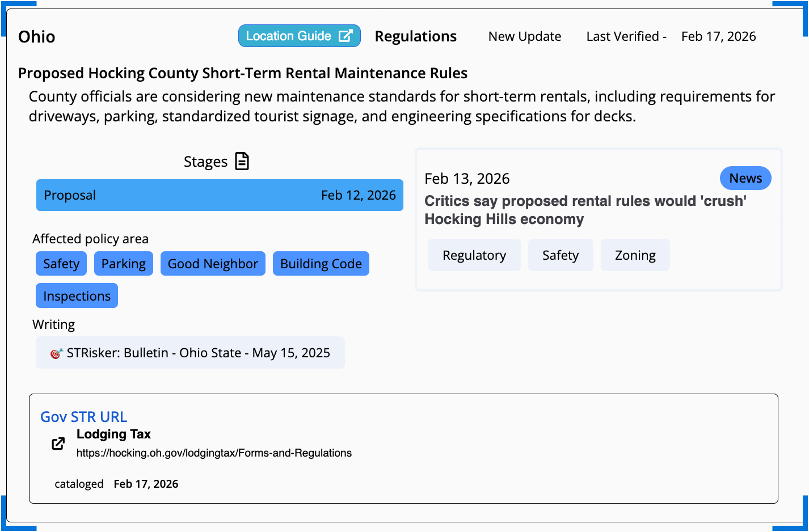
Task: Click the STRisker target icon
Action: pos(56,353)
